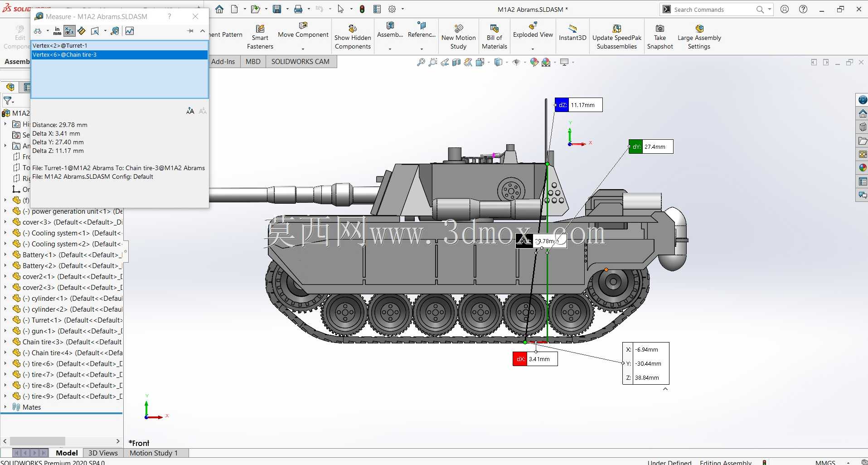Open File Explorer in right task pane
The width and height of the screenshot is (868, 465).
coord(863,141)
